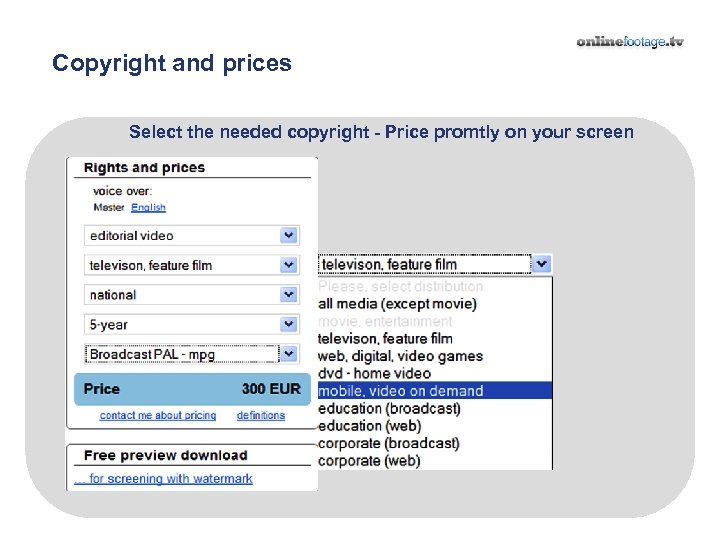Screen dimensions: 720x540
Task: Open the for screening with watermark link
Action: click(170, 479)
